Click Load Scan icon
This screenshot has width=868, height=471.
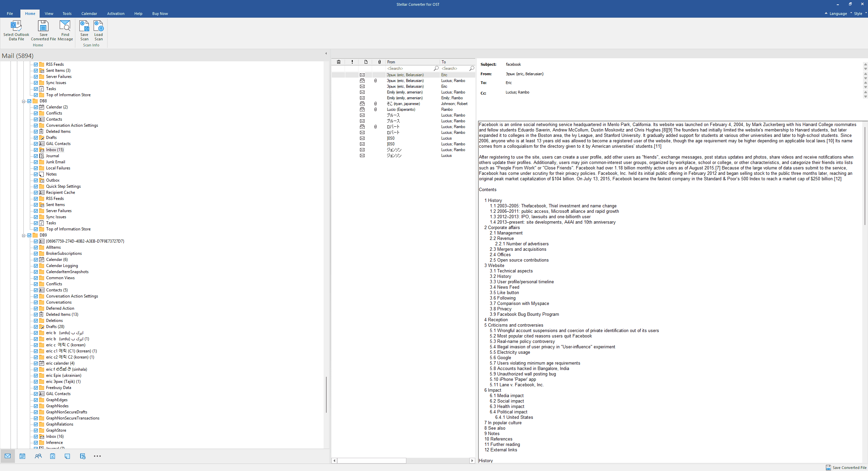(98, 26)
